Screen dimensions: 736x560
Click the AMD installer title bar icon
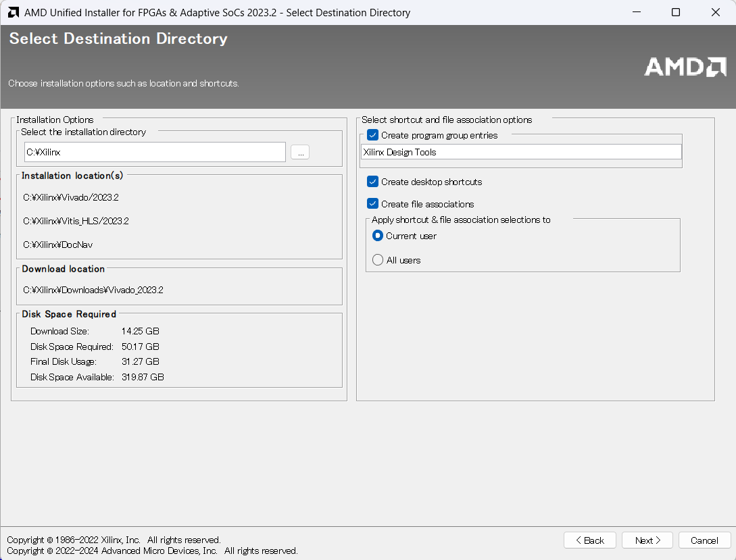pyautogui.click(x=14, y=13)
